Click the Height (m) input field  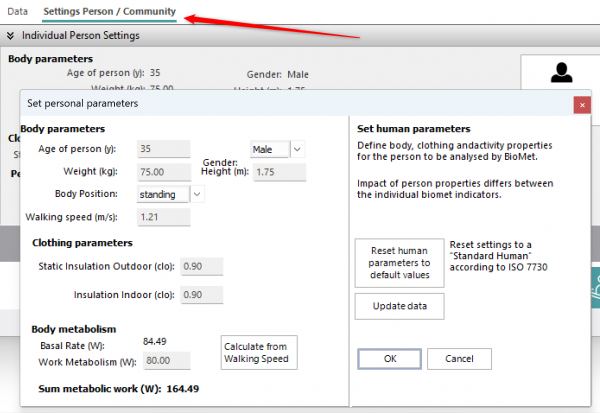278,172
